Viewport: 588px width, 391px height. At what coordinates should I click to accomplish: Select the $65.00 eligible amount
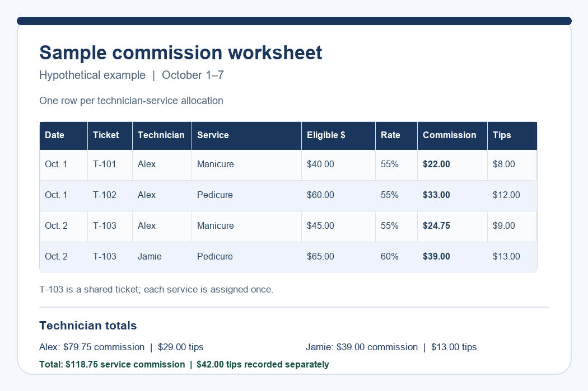tap(321, 257)
